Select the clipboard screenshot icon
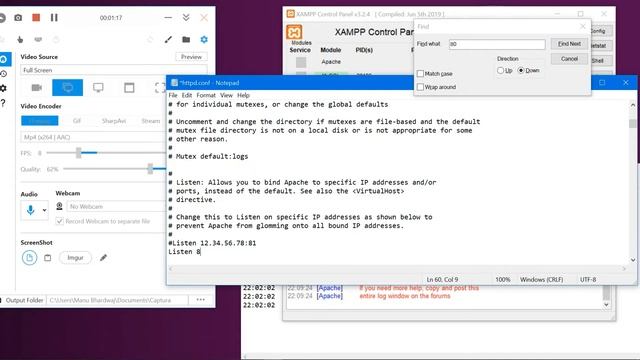The height and width of the screenshot is (360, 640). pos(48,258)
